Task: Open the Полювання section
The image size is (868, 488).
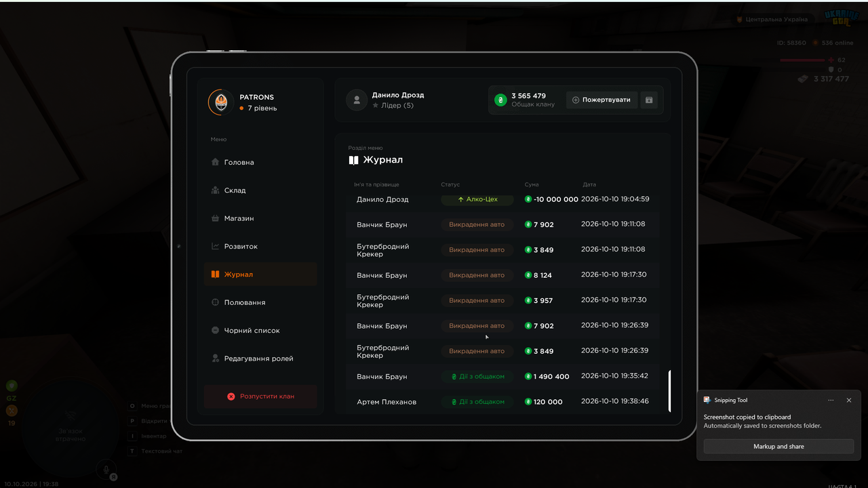Action: 260,302
